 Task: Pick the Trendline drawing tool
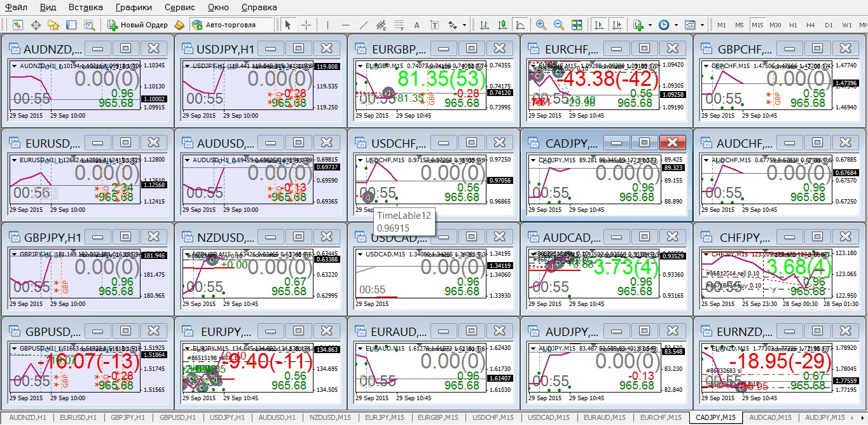pos(364,25)
